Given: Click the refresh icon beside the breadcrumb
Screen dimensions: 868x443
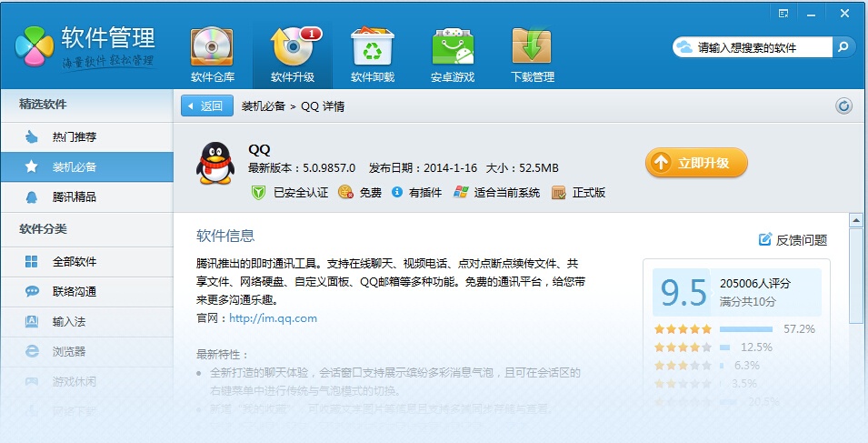Looking at the screenshot, I should [x=843, y=106].
